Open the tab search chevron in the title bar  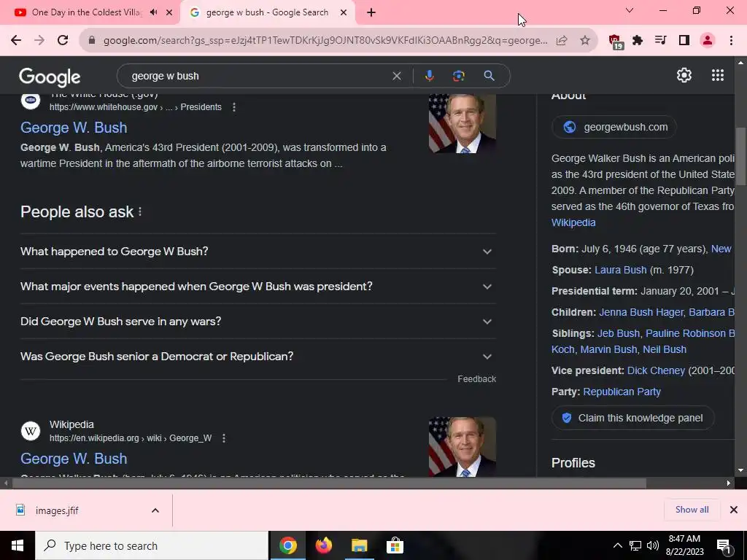tap(630, 10)
